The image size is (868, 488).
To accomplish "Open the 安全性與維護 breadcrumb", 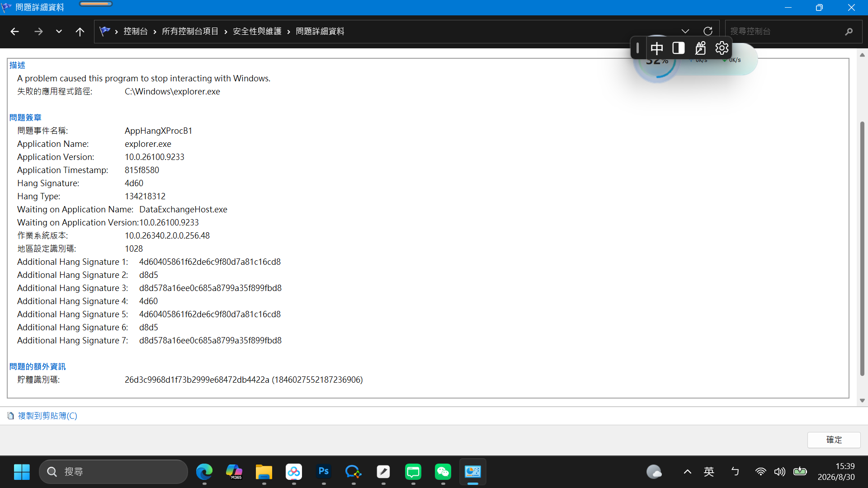I will [x=257, y=31].
